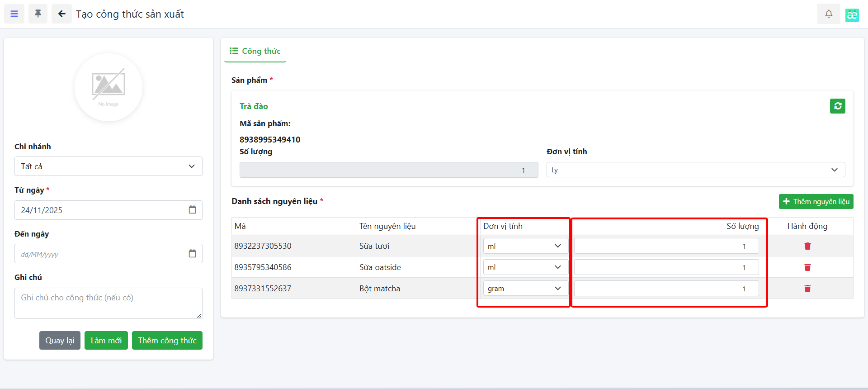Delete the Sữa tươi ingredient row
Screen dimensions: 868x389
click(807, 246)
